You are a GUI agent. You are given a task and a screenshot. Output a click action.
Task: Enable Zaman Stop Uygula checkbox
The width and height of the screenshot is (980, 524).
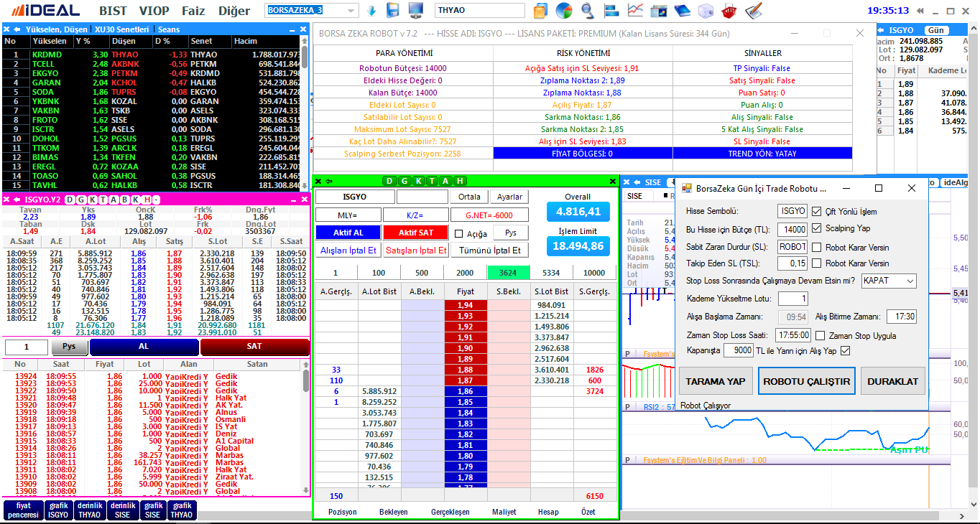[x=820, y=335]
